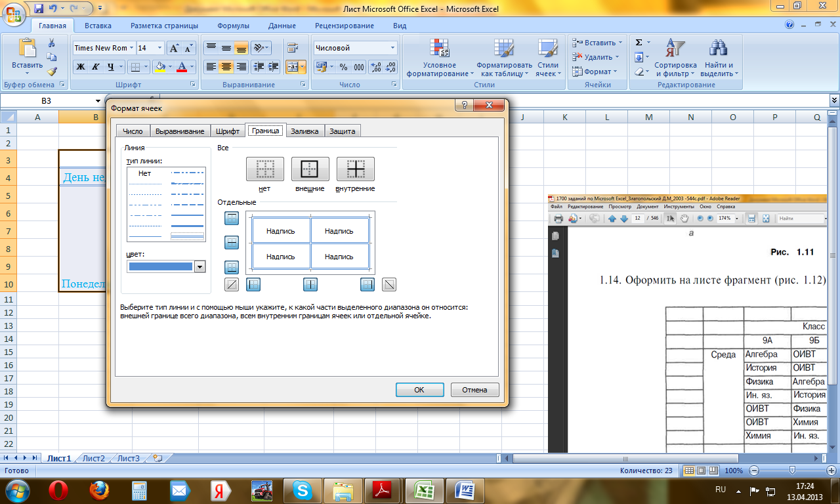Switch to sheet Лист2
This screenshot has width=840, height=504.
click(93, 458)
